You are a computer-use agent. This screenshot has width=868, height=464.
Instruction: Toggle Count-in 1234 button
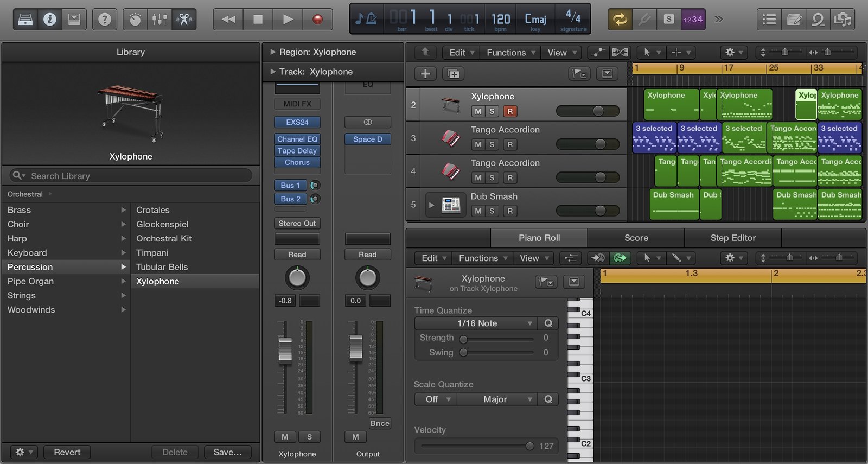pyautogui.click(x=693, y=20)
